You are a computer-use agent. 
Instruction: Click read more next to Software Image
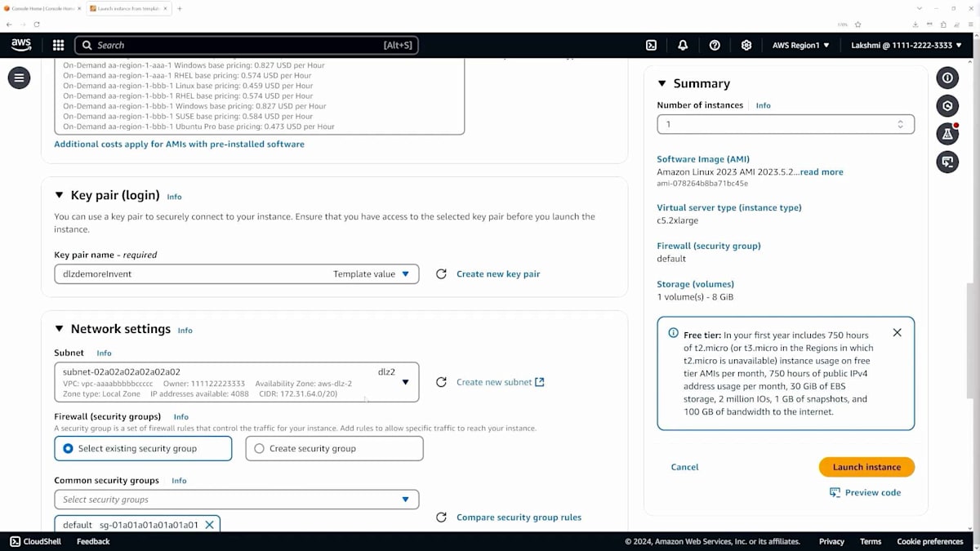coord(822,172)
